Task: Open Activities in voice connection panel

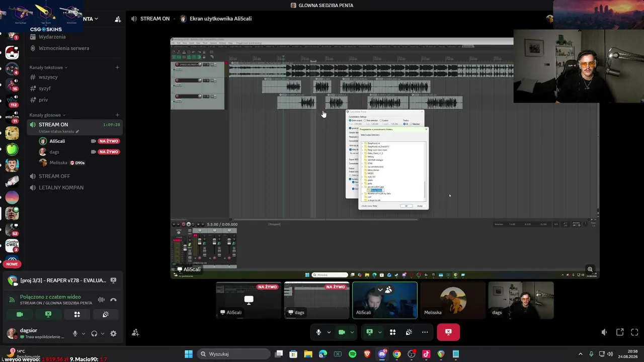Action: click(77, 314)
